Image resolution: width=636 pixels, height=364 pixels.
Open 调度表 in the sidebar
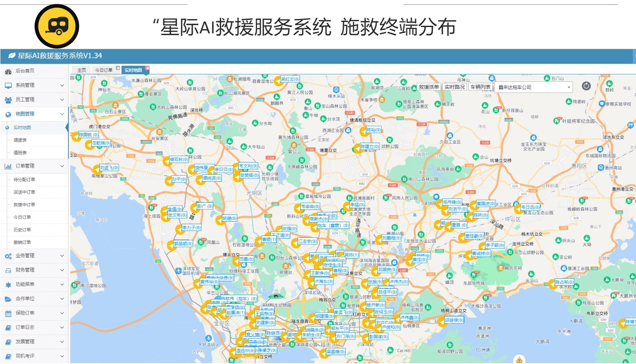pyautogui.click(x=20, y=140)
